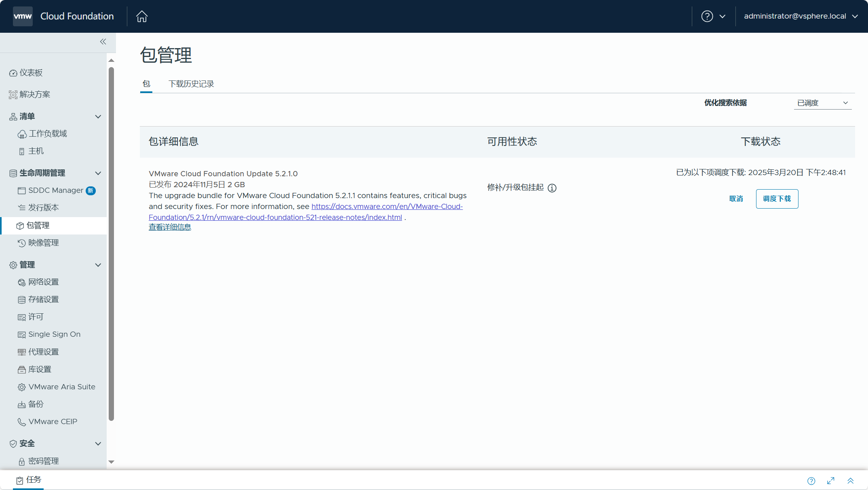Collapse the sidebar with double-chevron icon
The width and height of the screenshot is (868, 490).
(x=103, y=42)
